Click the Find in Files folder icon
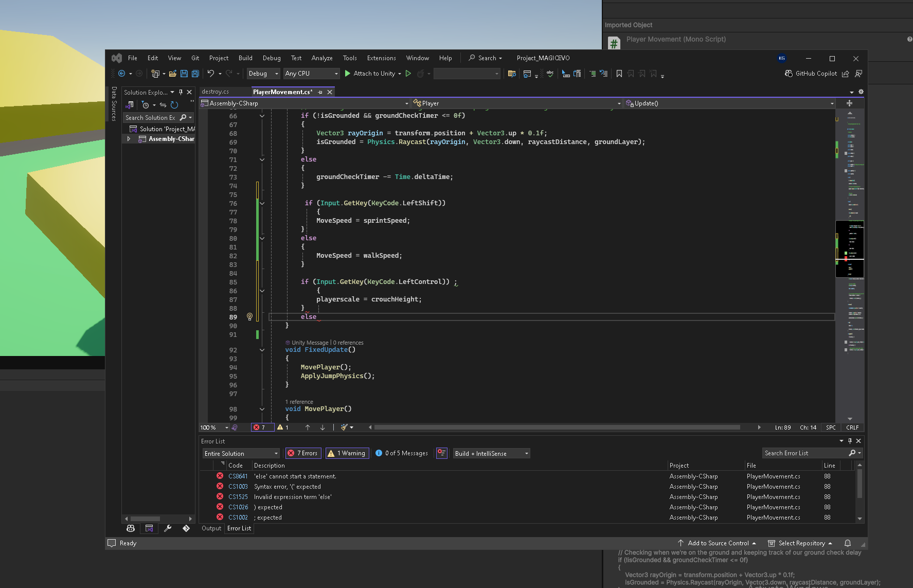 [512, 74]
